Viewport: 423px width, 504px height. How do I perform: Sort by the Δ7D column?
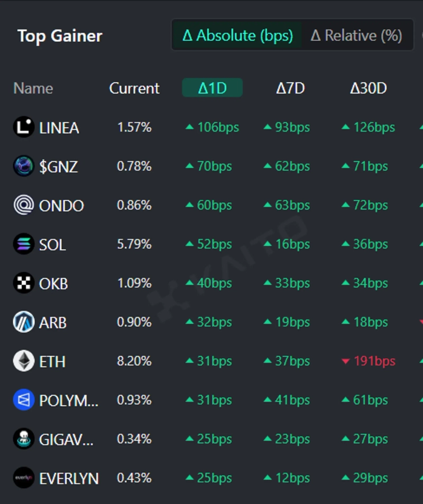tap(290, 88)
